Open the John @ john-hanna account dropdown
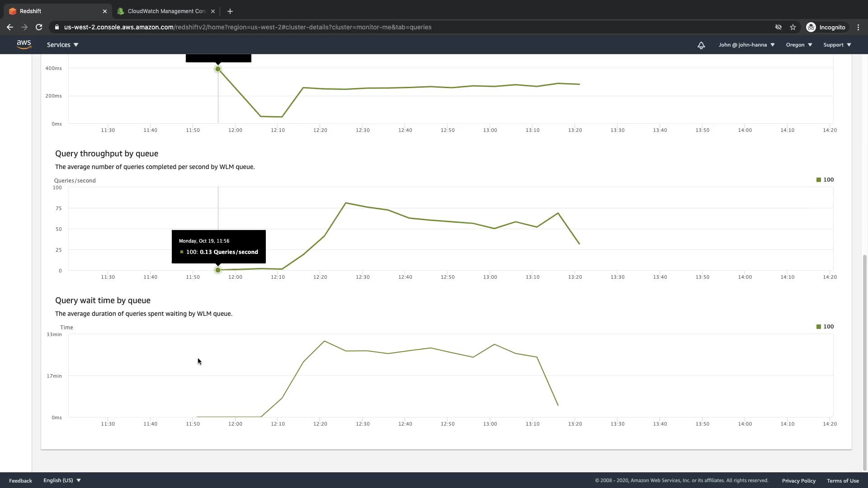This screenshot has width=868, height=488. coord(746,45)
